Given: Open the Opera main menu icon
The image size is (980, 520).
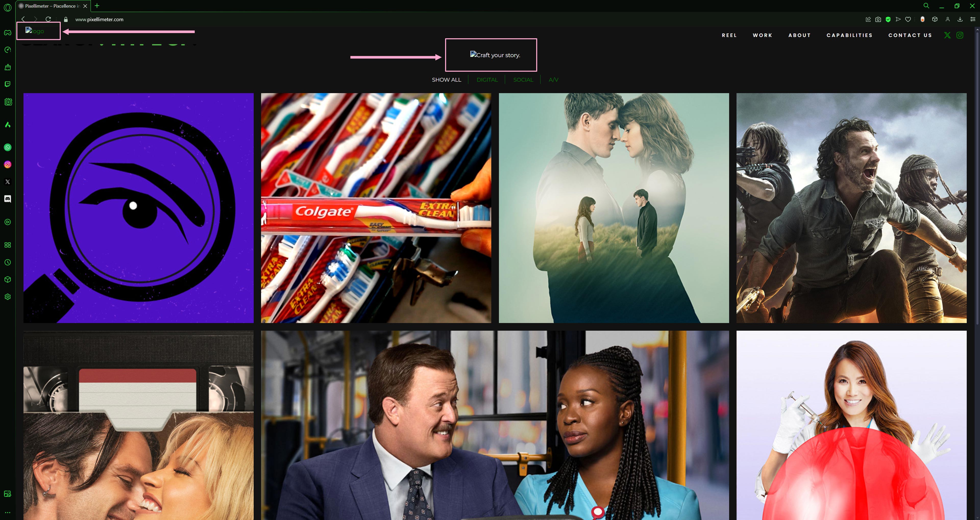Looking at the screenshot, I should (7, 7).
